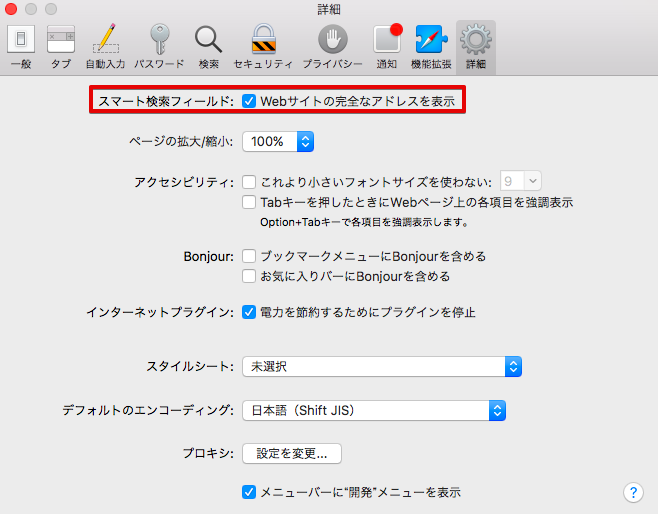The image size is (658, 514).
Task: Open the 機能拡張 extensions pane
Action: (431, 46)
